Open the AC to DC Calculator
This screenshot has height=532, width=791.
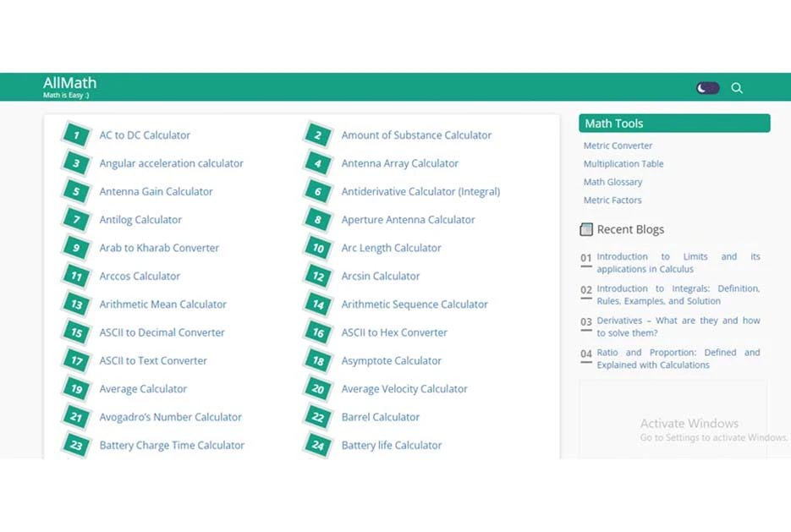(145, 135)
